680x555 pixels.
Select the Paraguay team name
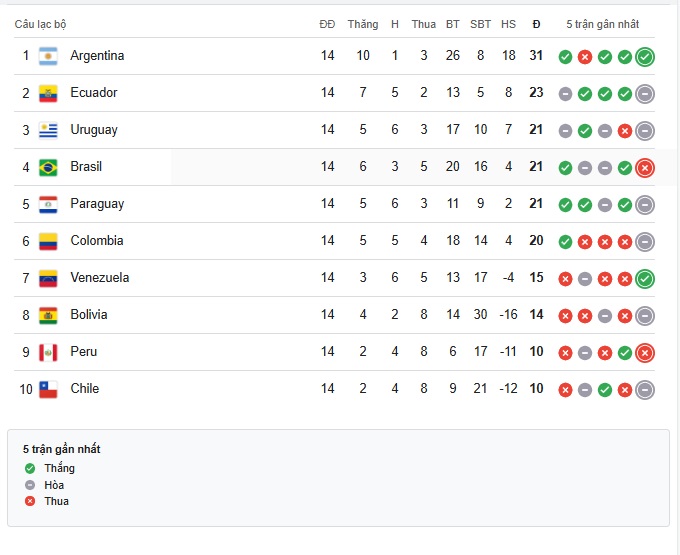coord(97,204)
